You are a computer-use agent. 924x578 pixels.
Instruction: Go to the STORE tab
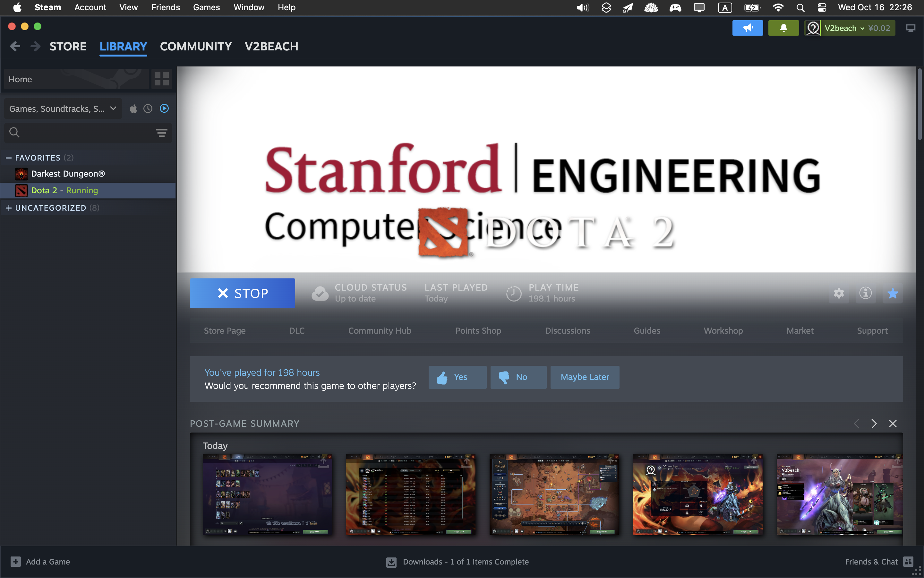point(68,47)
